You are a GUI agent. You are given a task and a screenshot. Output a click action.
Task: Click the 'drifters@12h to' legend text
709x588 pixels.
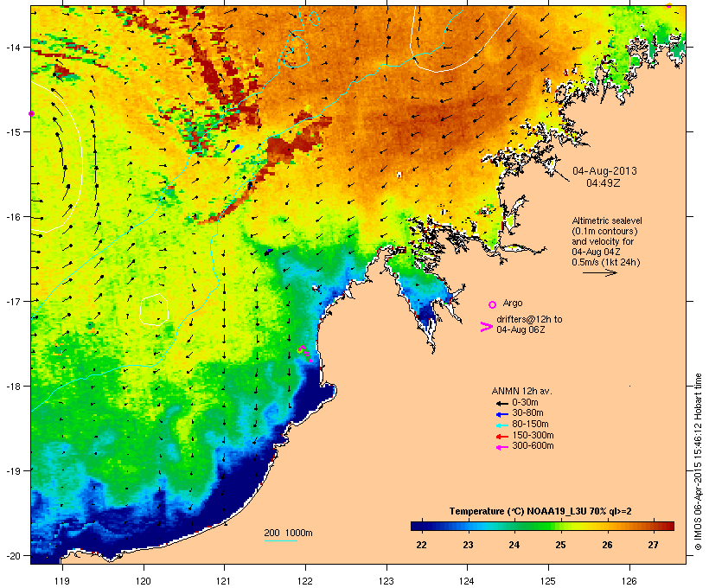click(x=529, y=319)
